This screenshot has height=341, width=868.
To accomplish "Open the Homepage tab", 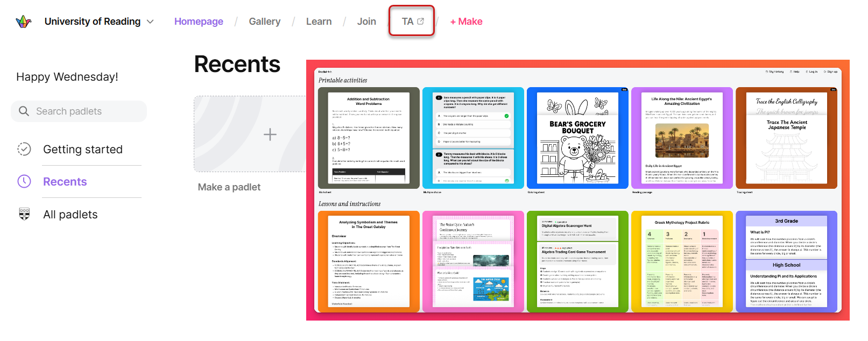I will (199, 22).
